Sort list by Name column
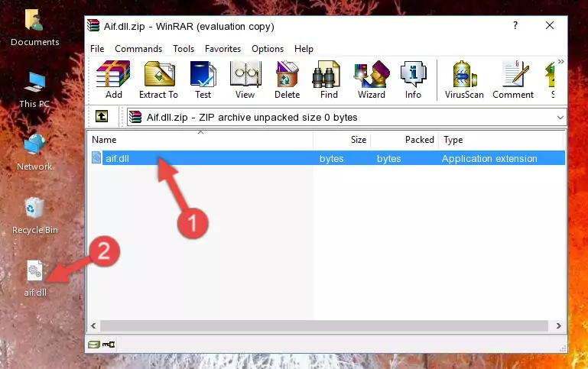The height and width of the screenshot is (369, 588). 200,140
